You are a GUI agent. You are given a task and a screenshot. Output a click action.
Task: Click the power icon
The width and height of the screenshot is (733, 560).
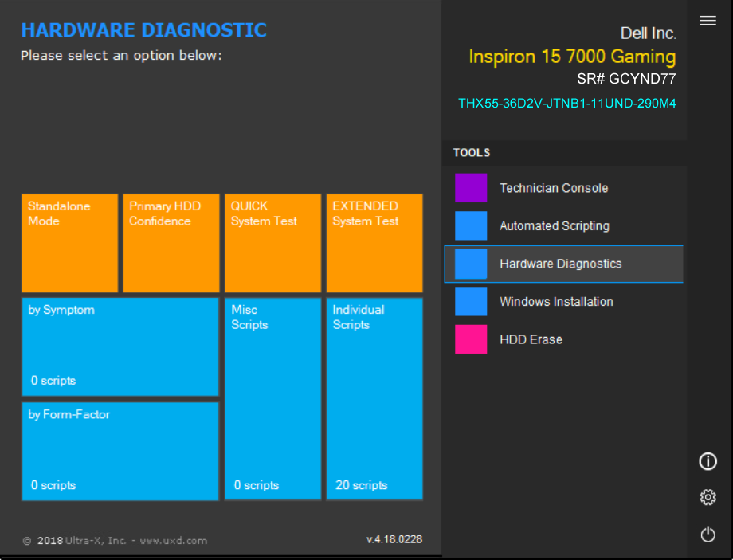click(708, 534)
